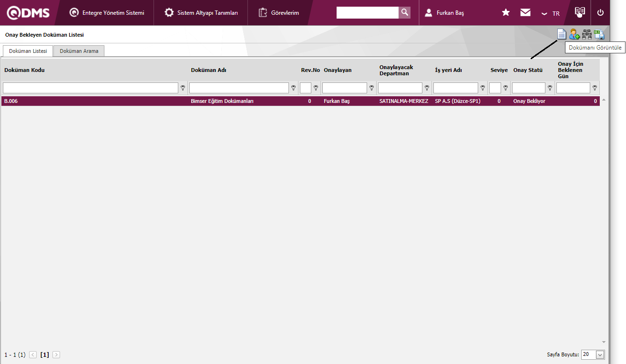The width and height of the screenshot is (626, 364).
Task: Click the grid scroll down arrow
Action: coord(604,342)
